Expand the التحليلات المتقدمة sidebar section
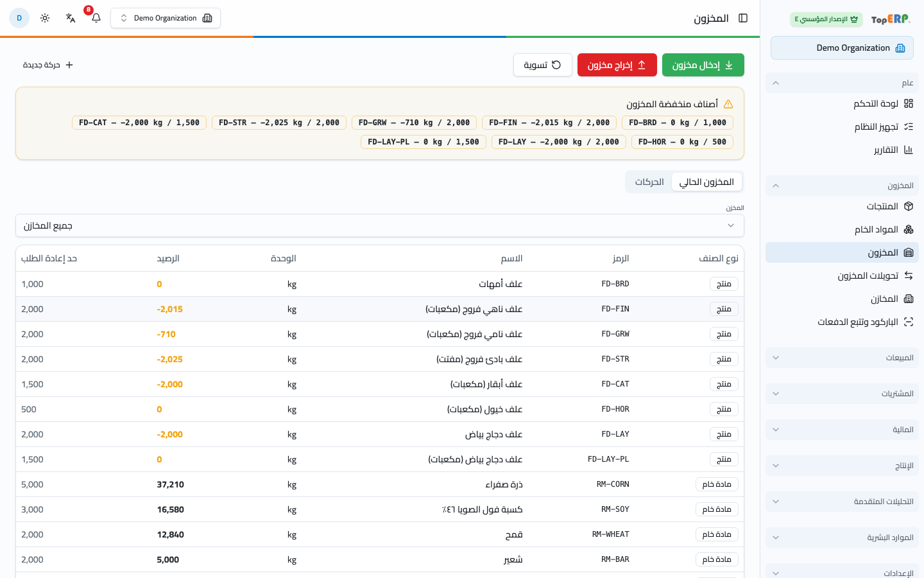This screenshot has height=578, width=924. [842, 502]
